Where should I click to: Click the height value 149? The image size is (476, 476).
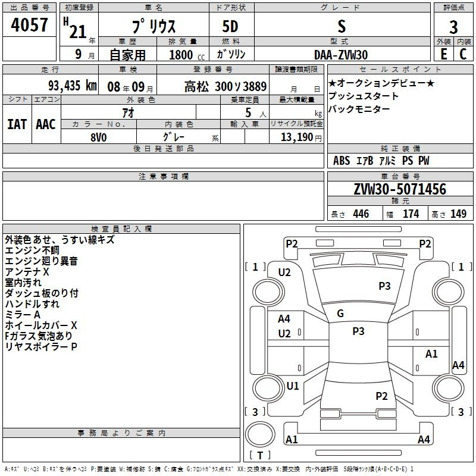pos(458,214)
